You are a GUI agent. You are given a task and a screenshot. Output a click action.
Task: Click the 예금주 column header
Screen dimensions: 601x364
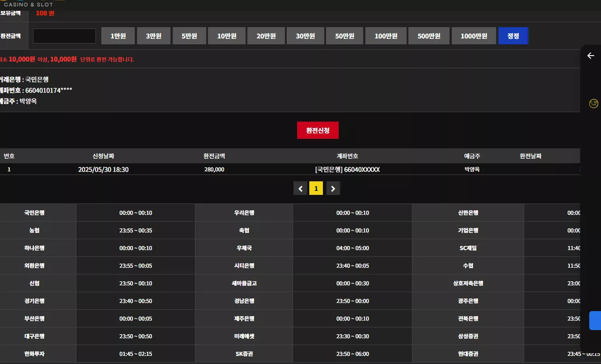pos(472,156)
